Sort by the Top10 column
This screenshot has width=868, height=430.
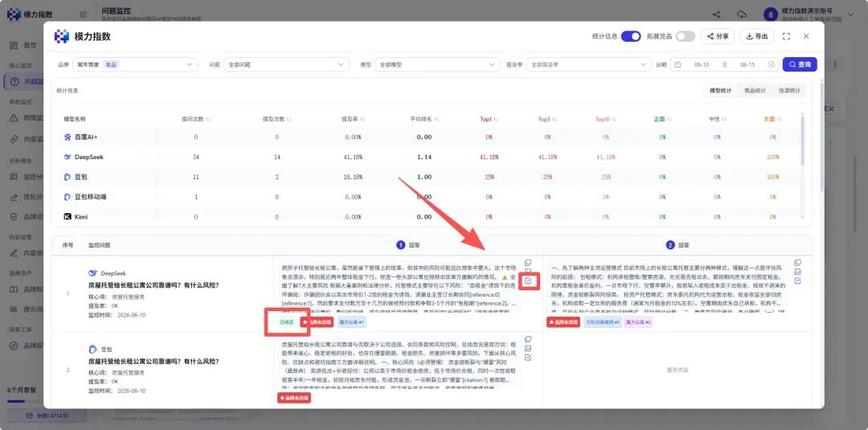[614, 119]
